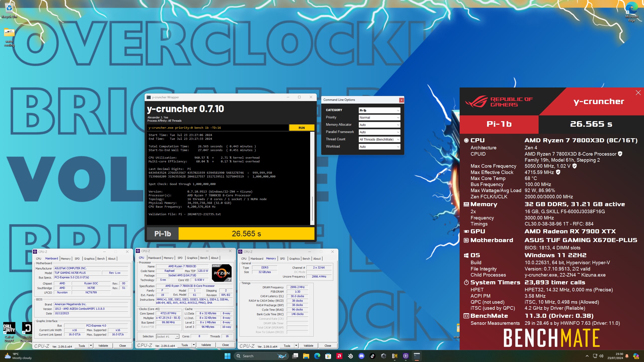Viewport: 644px width, 362px height.
Task: Open the clock showing 23:30 on the taskbar
Action: 615,356
